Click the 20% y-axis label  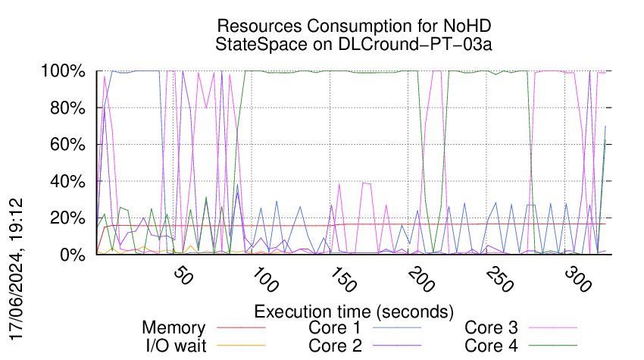(67, 218)
